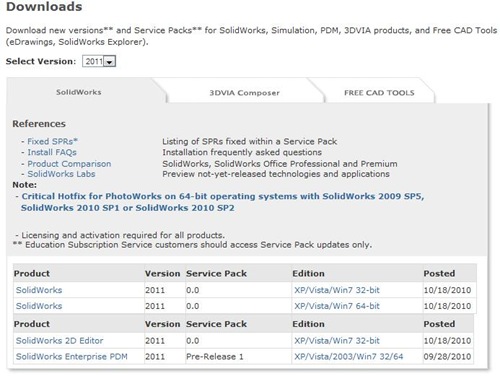
Task: Switch to the 3DVIA Composer tab
Action: (x=244, y=93)
